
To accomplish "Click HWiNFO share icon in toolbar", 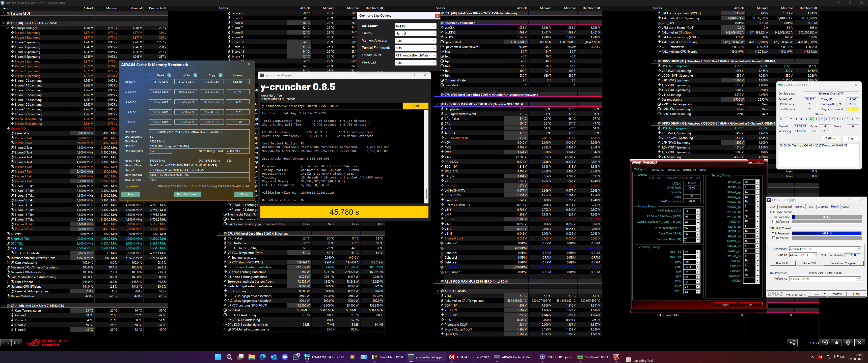I will click(792, 343).
